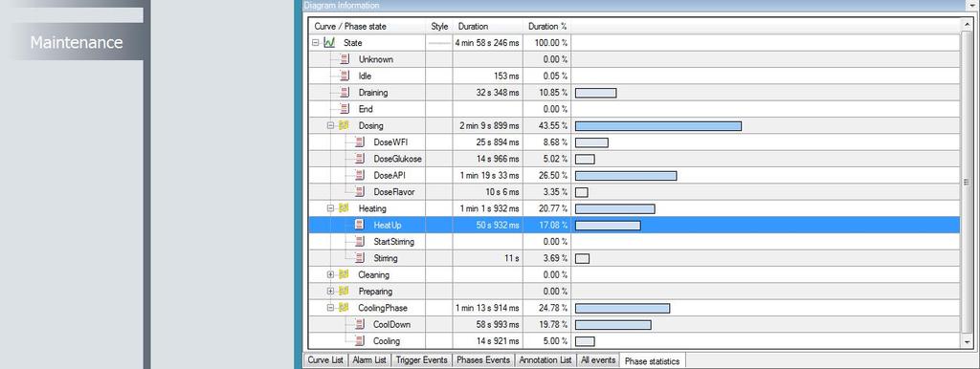
Task: Click the Dosing folder icon
Action: [344, 125]
